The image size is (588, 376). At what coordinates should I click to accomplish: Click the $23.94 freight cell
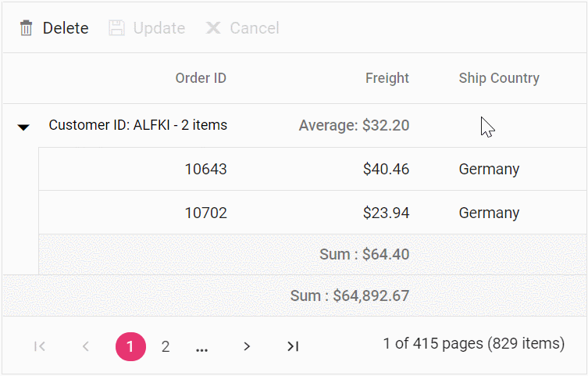(386, 213)
